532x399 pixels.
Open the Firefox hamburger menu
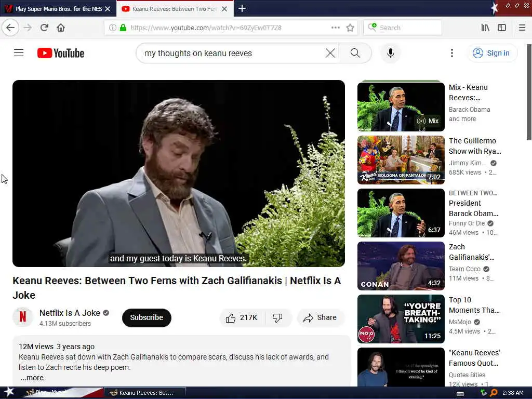[522, 28]
